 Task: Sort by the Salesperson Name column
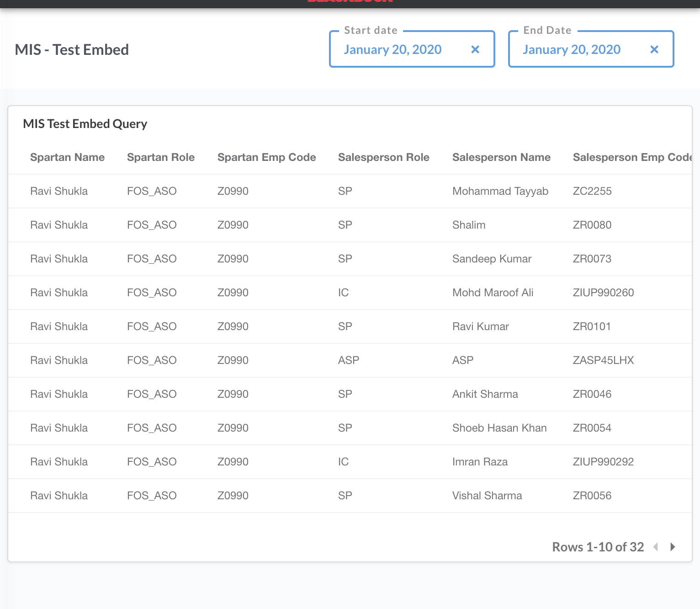pos(501,157)
